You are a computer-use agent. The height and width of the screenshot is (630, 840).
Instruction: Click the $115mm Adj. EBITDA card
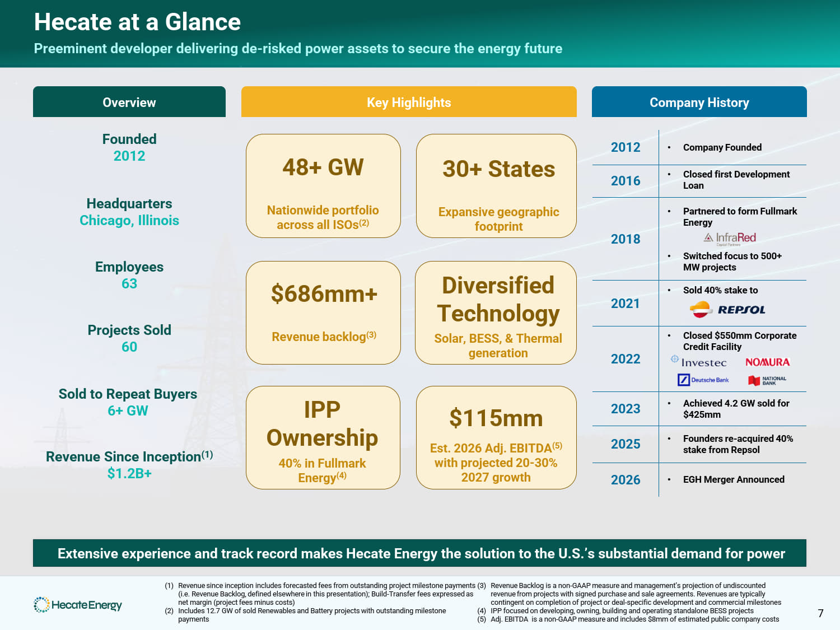click(496, 437)
